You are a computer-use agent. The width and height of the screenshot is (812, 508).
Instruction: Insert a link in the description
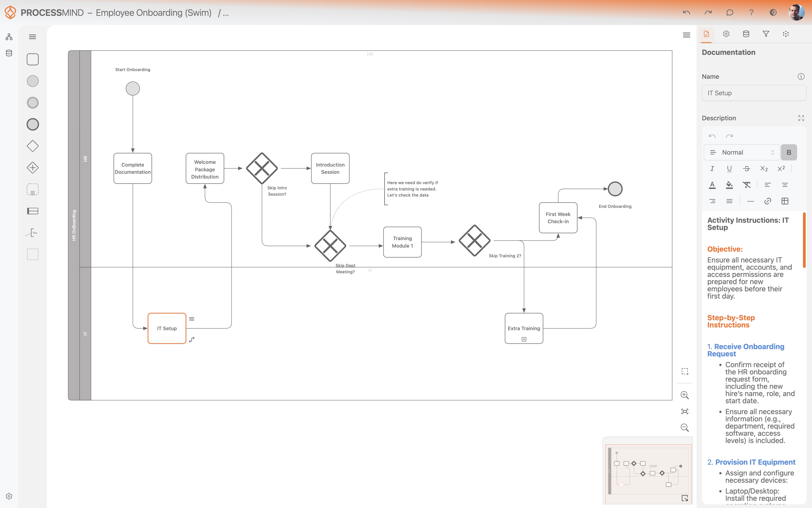(768, 201)
